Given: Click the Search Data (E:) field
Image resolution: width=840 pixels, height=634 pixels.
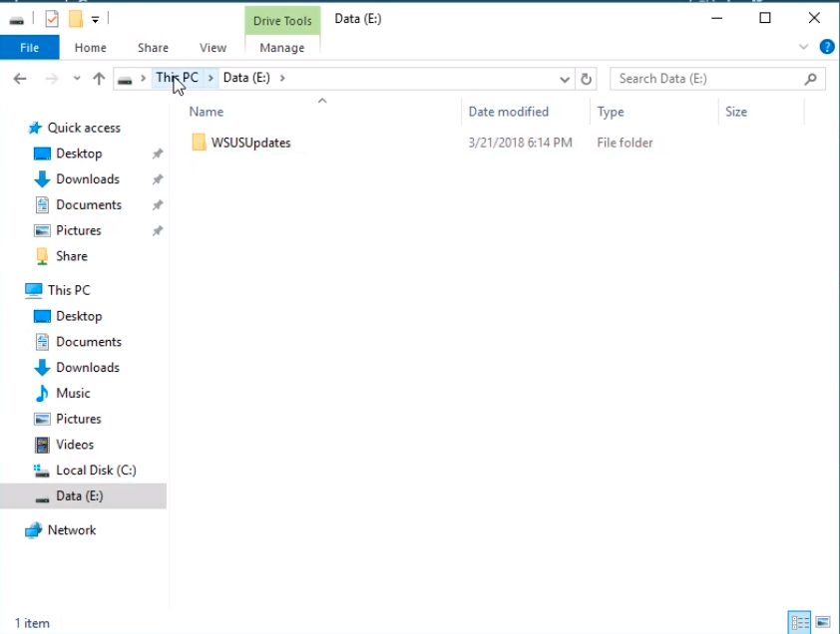Looking at the screenshot, I should [x=708, y=79].
